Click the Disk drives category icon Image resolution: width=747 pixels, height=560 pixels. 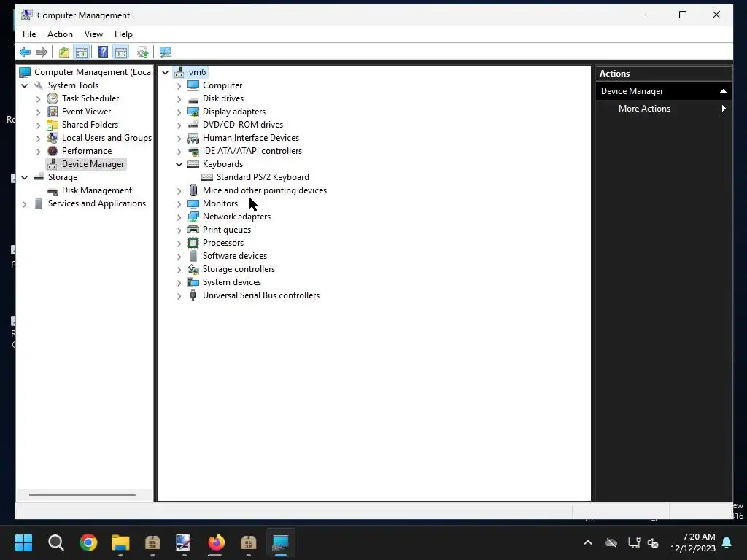193,98
